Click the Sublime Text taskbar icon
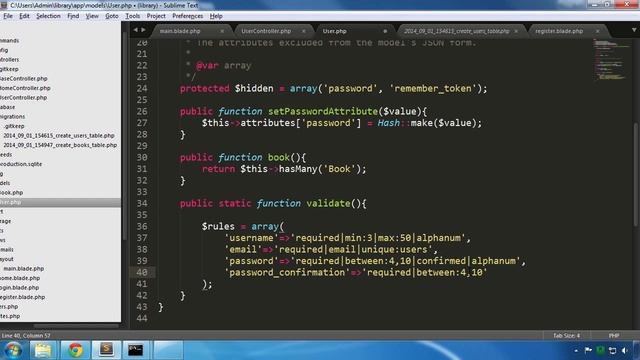 [x=106, y=349]
